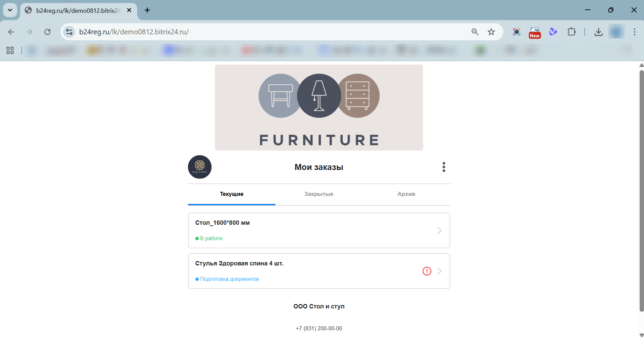Expand the Стулья Здоровая спина order chevron
Image resolution: width=644 pixels, height=338 pixels.
439,271
